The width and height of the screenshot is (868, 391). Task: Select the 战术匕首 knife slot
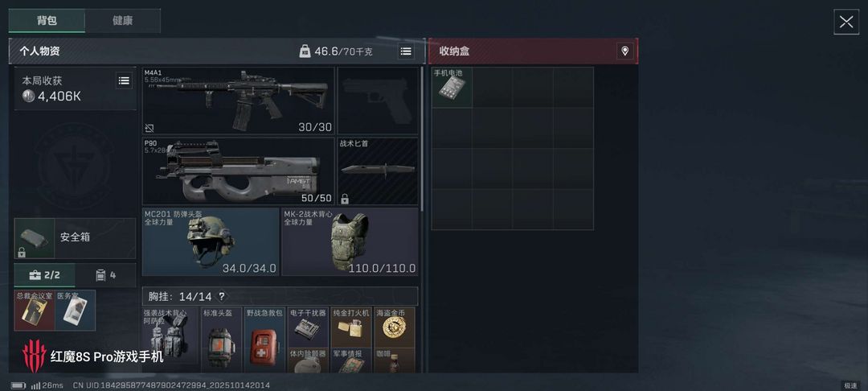(x=378, y=171)
